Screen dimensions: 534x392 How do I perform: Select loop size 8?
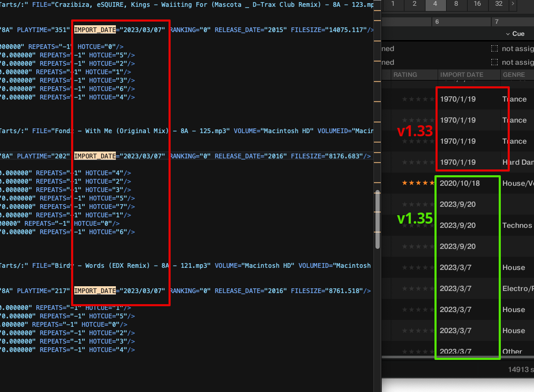(456, 4)
